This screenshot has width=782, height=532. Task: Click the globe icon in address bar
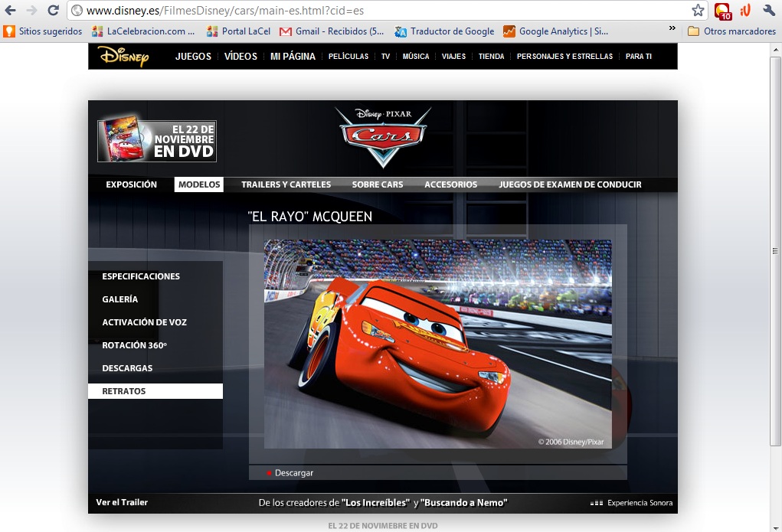pos(77,11)
